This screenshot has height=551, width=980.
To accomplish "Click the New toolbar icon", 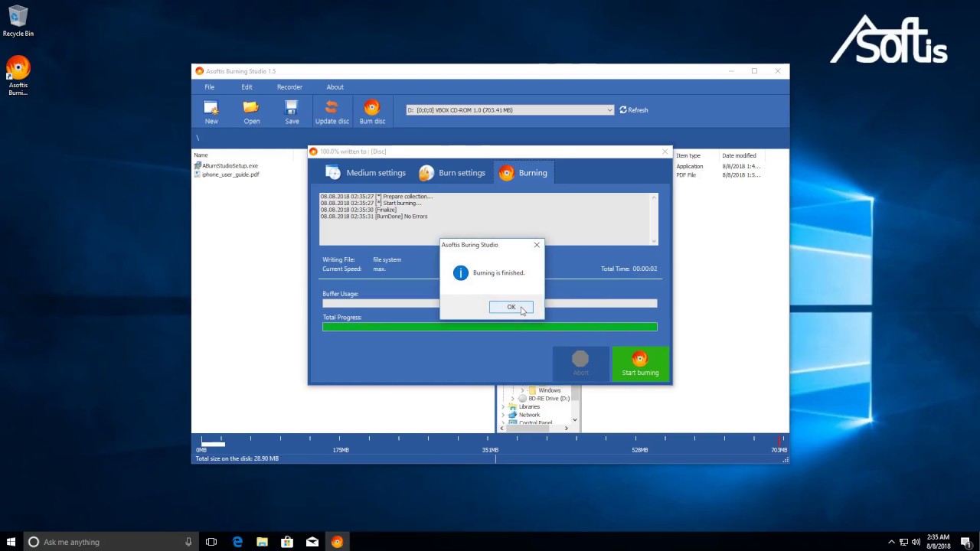I will click(211, 112).
